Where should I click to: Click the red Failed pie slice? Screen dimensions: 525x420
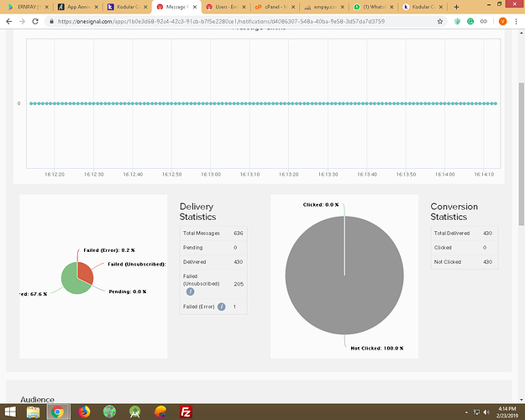pyautogui.click(x=85, y=273)
